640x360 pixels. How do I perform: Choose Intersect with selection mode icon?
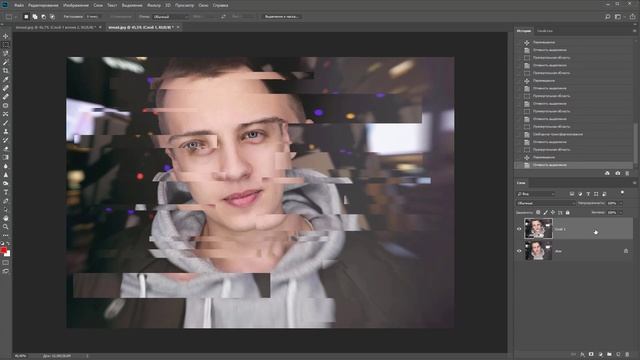pos(52,17)
